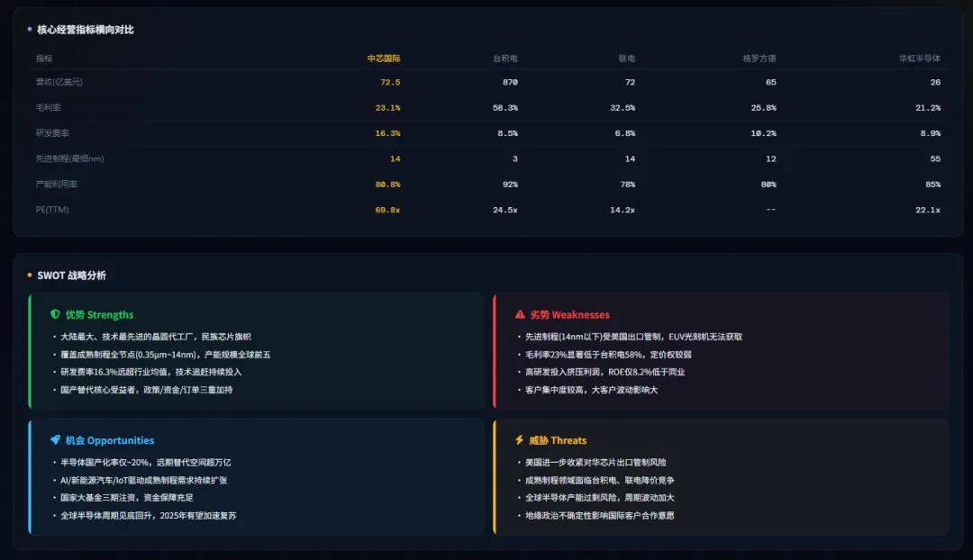Click 中芯国际 revenue value 72.5
The image size is (973, 560).
(x=390, y=82)
